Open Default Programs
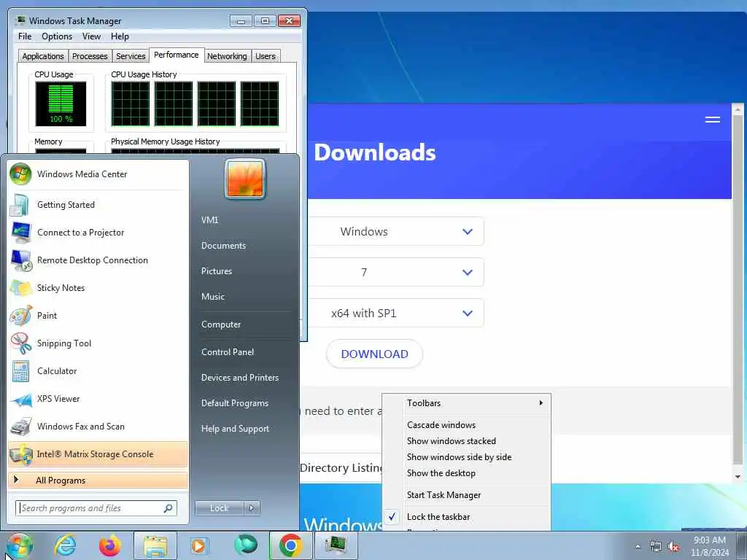The width and height of the screenshot is (747, 560). (x=234, y=403)
